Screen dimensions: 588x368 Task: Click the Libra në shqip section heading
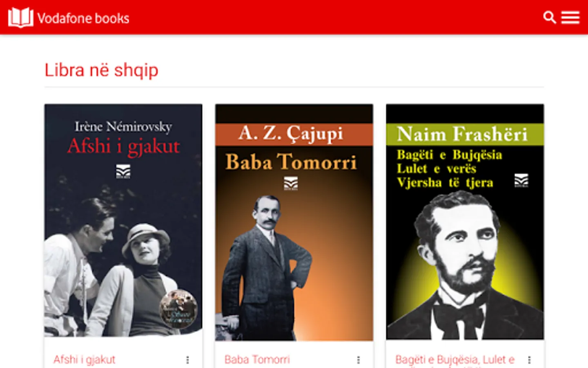tap(101, 70)
